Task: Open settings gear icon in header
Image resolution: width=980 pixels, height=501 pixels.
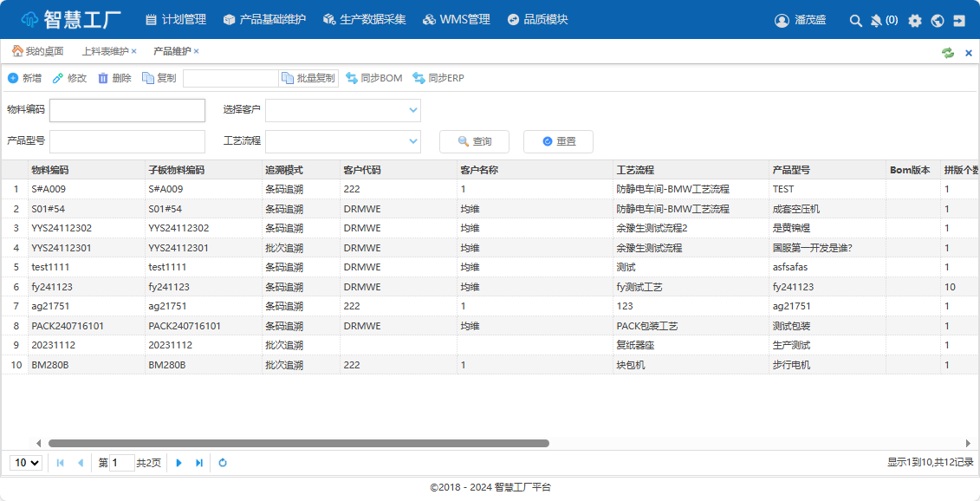Action: coord(915,20)
